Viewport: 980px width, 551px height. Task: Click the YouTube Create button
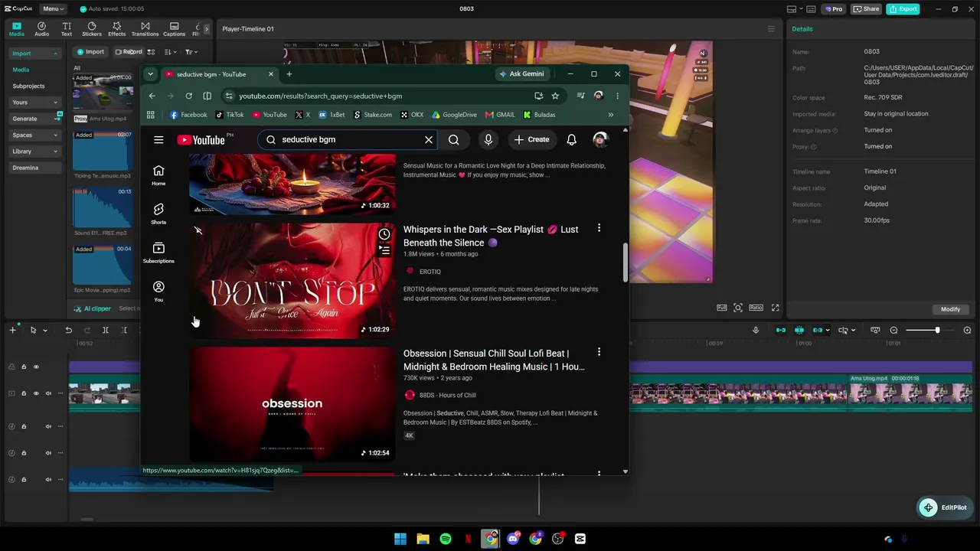coord(531,140)
